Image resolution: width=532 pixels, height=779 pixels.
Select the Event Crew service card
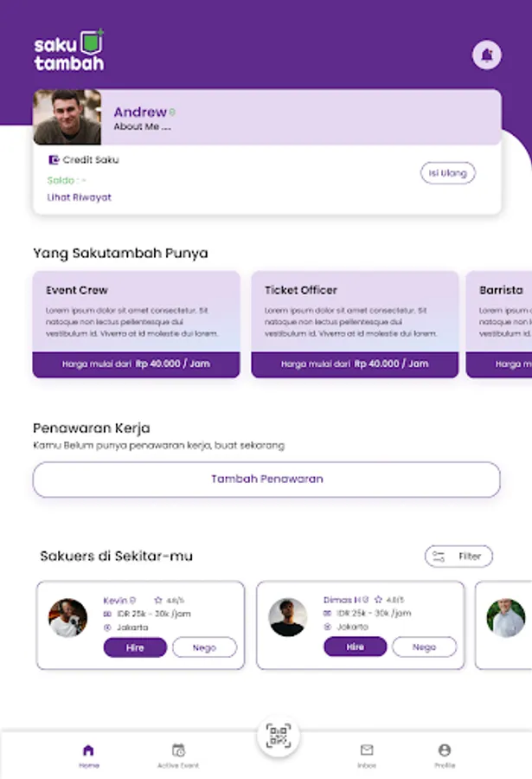(136, 325)
